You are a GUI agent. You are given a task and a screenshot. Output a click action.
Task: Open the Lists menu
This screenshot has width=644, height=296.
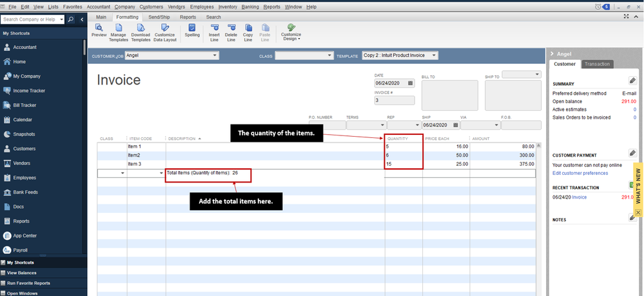(x=53, y=7)
